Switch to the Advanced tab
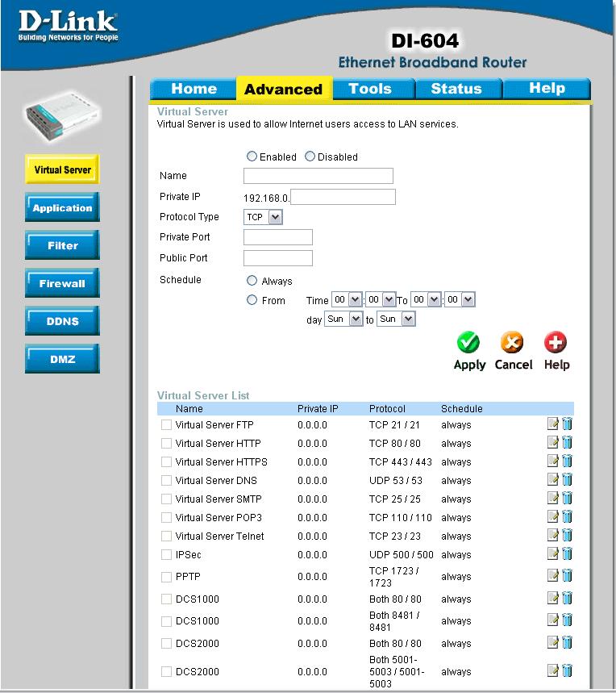Viewport: 616px width, 693px height. coord(285,89)
